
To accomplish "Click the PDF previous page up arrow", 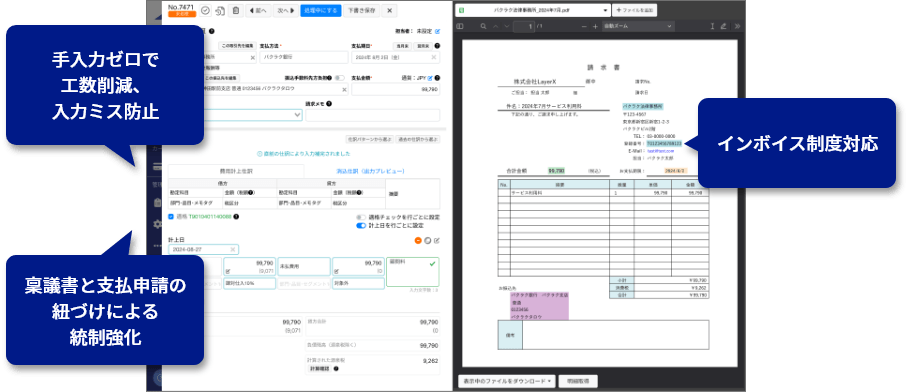I will pos(495,26).
